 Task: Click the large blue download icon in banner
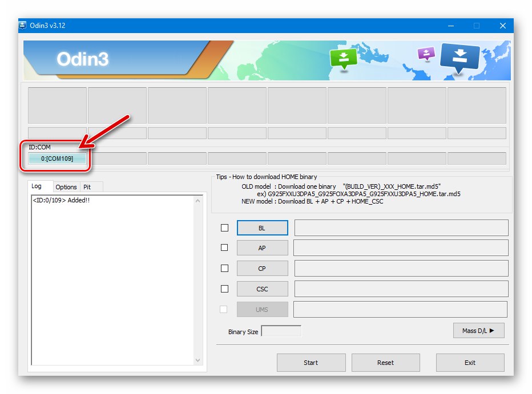460,58
